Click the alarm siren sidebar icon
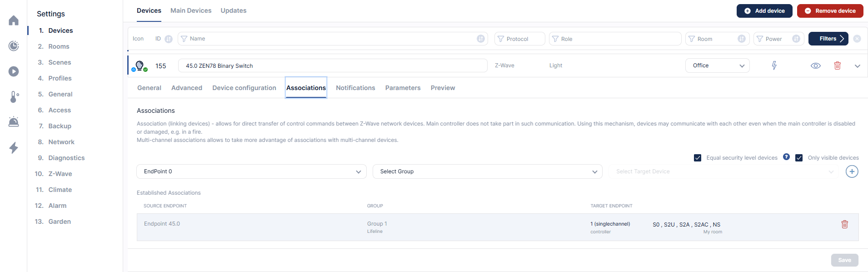This screenshot has width=868, height=272. point(14,122)
